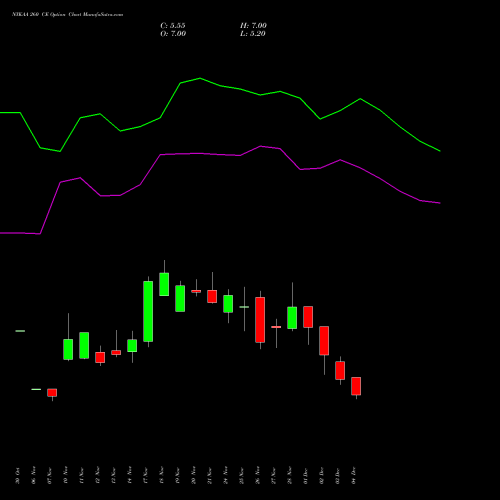Viewport: 500px width, 500px height.
Task: Select the open value O: 7.00
Action: click(173, 34)
